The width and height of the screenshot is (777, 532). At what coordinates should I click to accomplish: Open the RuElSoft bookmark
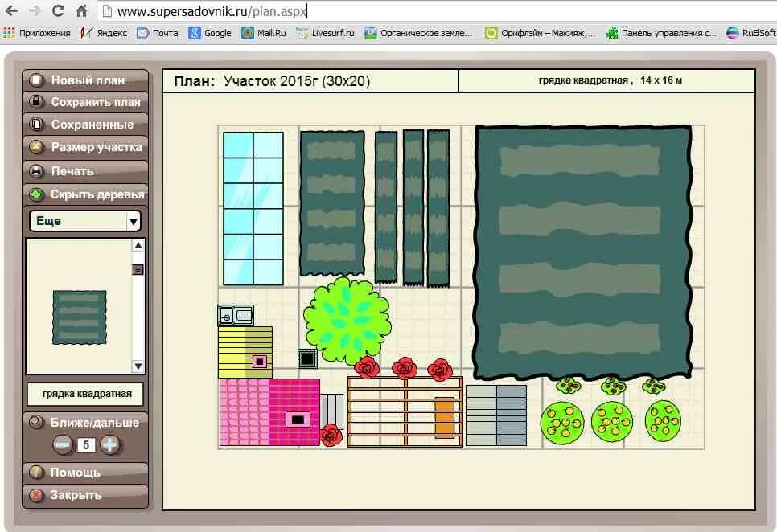coord(750,33)
